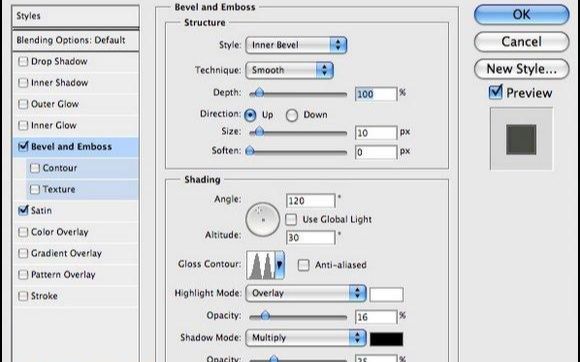Select the Down direction radio button

[292, 115]
